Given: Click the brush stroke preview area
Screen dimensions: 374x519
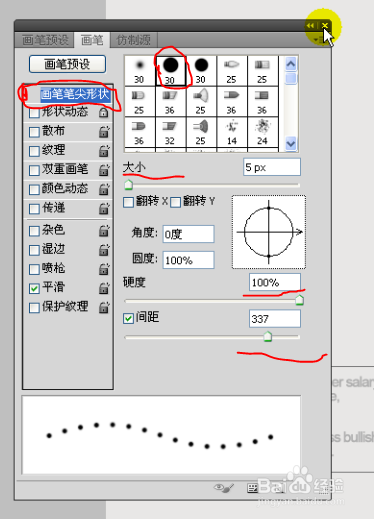Looking at the screenshot, I should coord(161,435).
